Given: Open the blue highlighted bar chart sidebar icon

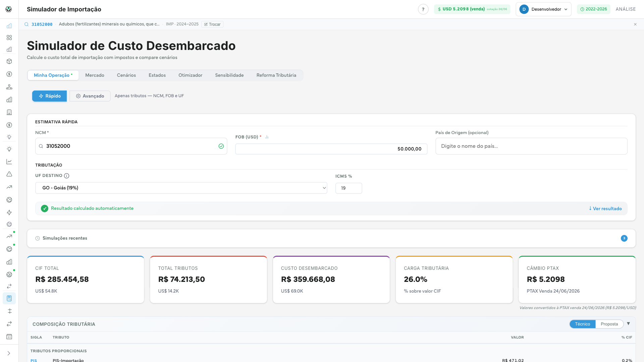Looking at the screenshot, I should coord(9,26).
